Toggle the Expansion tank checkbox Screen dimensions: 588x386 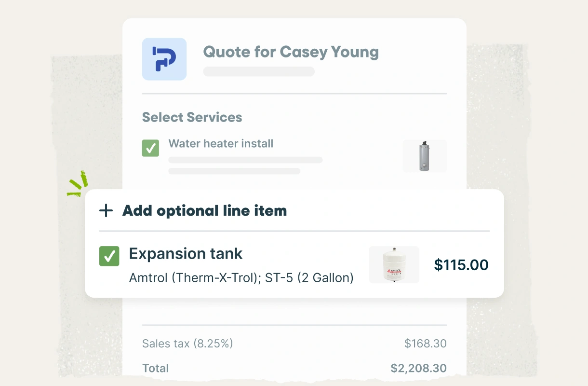(x=109, y=256)
